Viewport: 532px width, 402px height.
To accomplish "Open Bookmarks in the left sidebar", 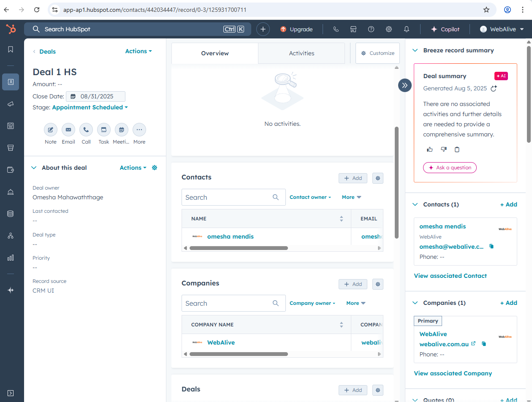I will click(11, 49).
